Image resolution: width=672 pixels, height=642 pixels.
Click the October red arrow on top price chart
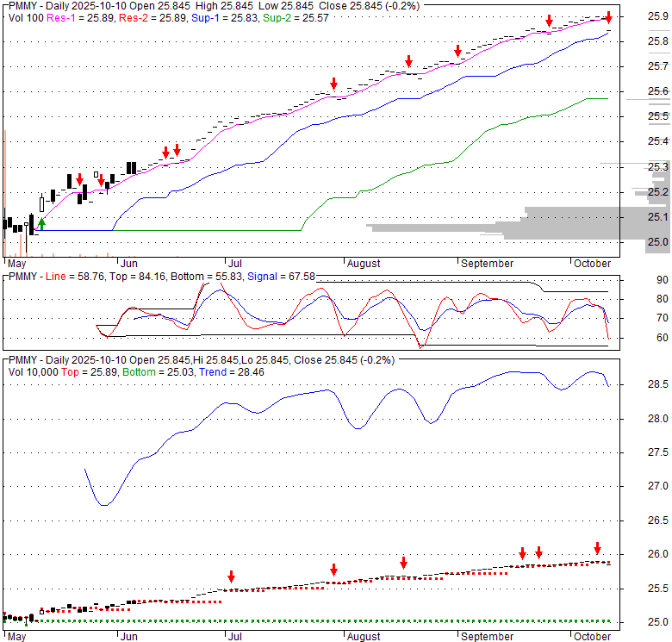pyautogui.click(x=608, y=17)
